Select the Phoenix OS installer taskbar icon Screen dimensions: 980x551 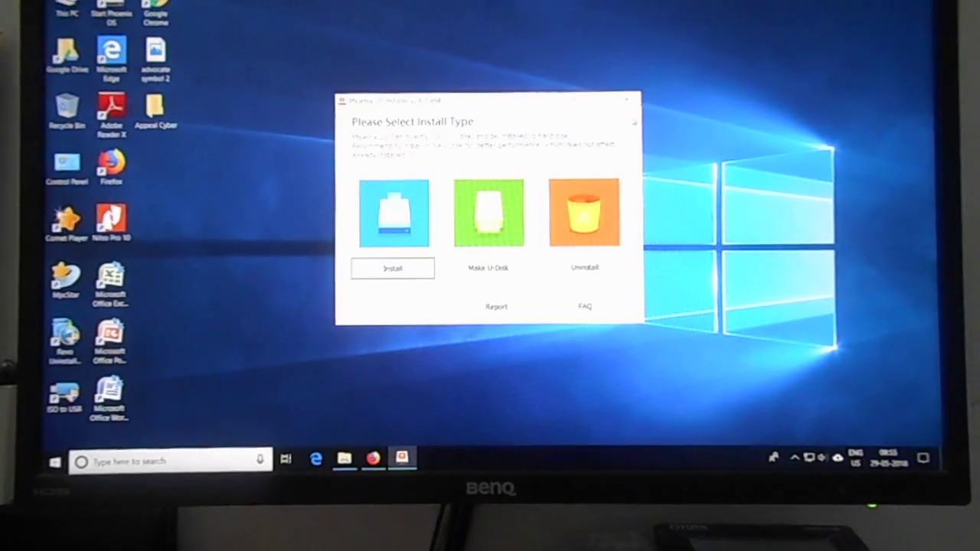pyautogui.click(x=402, y=458)
